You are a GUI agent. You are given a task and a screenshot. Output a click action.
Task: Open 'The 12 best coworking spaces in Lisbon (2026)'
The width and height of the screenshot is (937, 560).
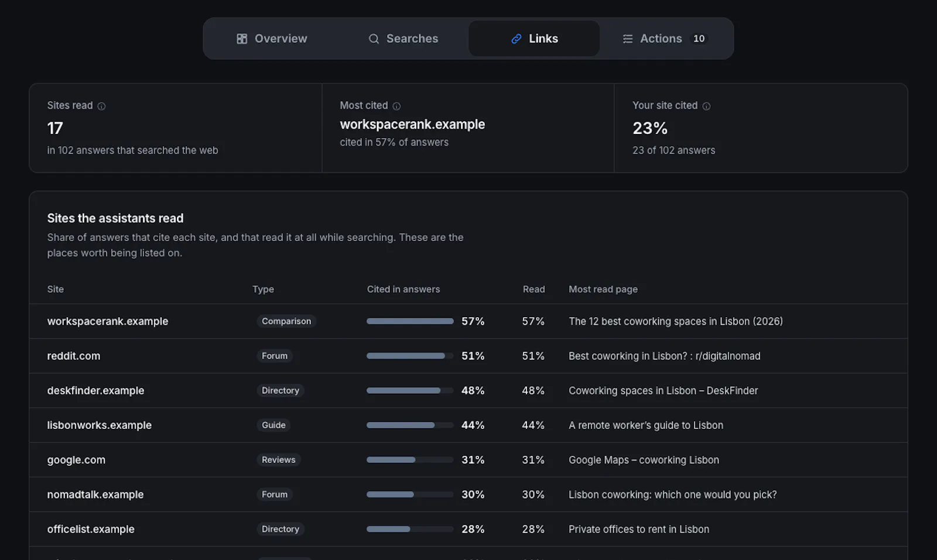(x=676, y=321)
